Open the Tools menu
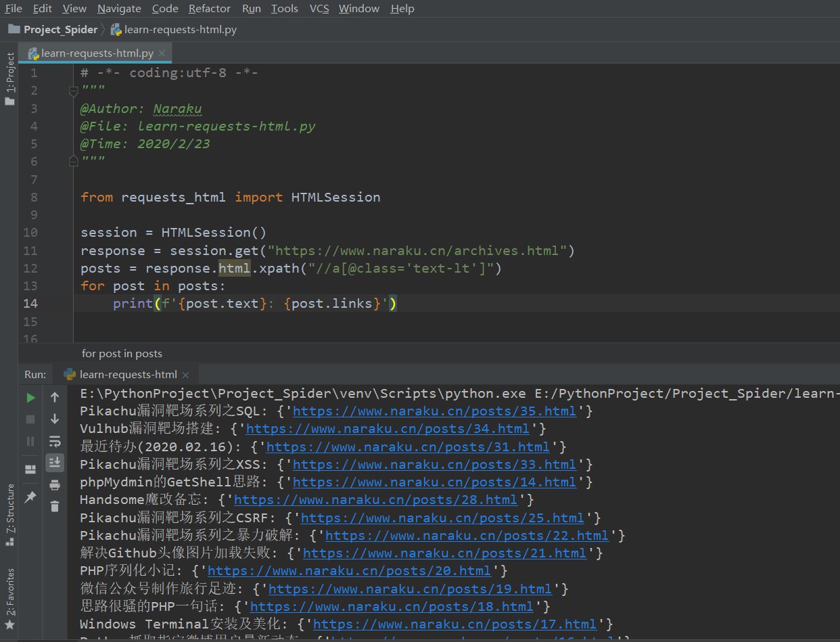 [285, 9]
